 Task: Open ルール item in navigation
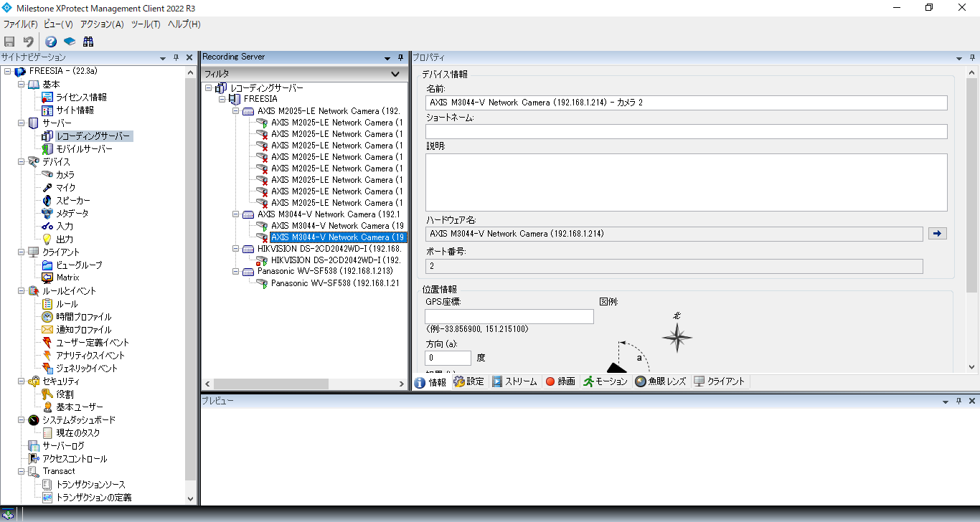click(67, 304)
